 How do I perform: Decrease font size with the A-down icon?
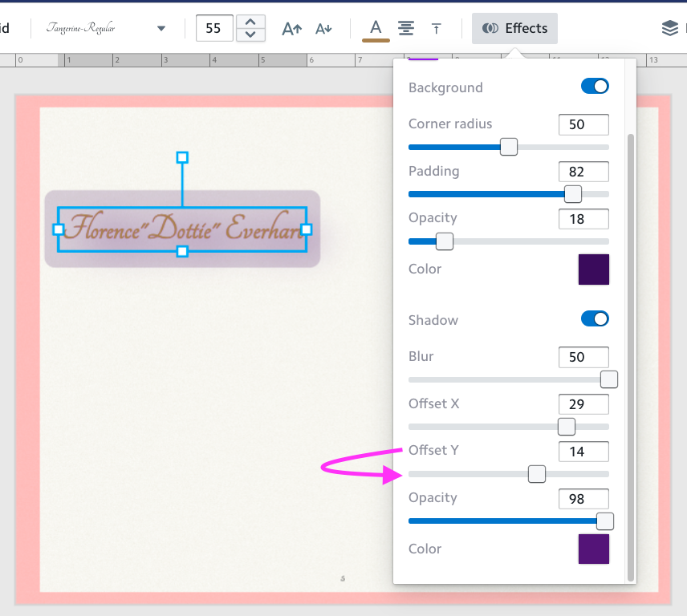coord(323,29)
